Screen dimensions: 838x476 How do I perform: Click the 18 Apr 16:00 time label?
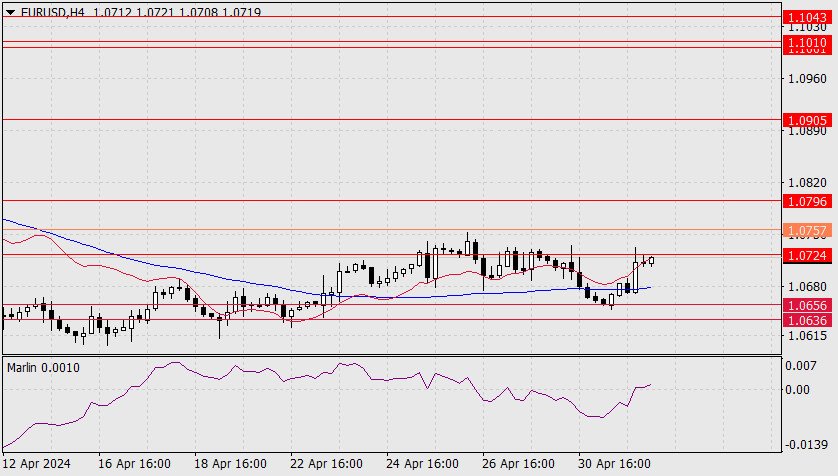(x=230, y=464)
